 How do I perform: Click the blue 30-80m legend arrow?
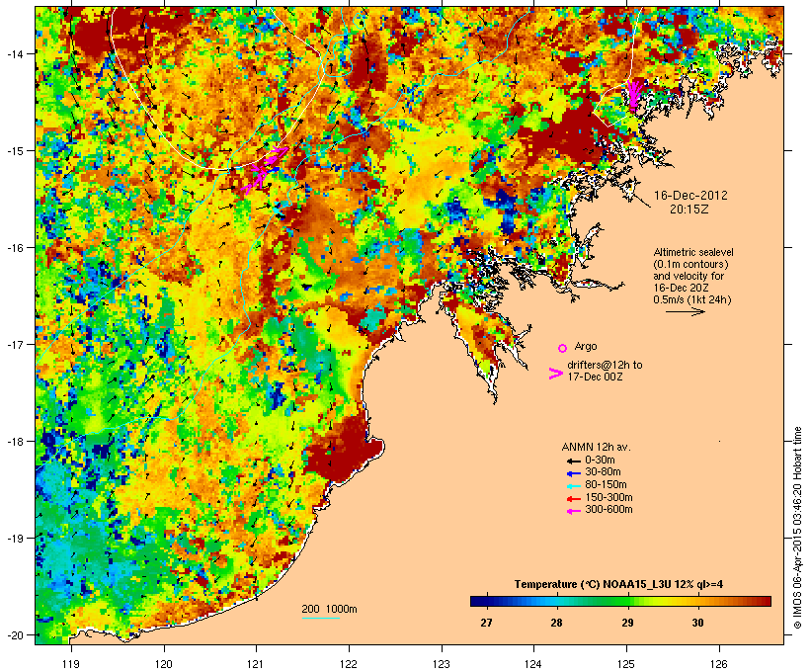pyautogui.click(x=573, y=473)
